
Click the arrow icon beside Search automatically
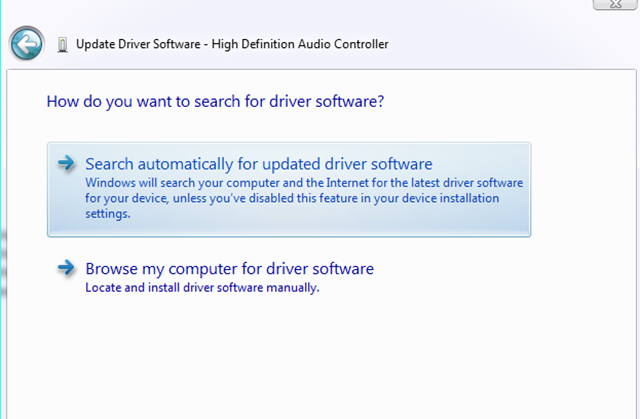coord(67,163)
